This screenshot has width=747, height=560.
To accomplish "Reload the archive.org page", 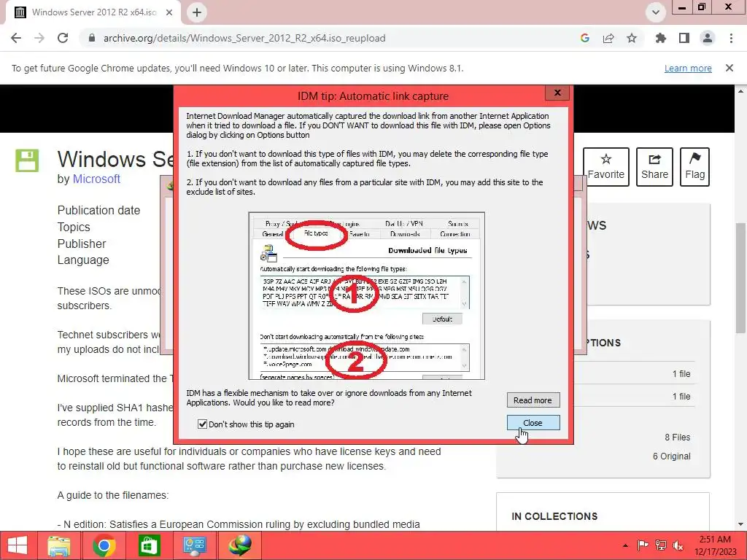I will 63,38.
